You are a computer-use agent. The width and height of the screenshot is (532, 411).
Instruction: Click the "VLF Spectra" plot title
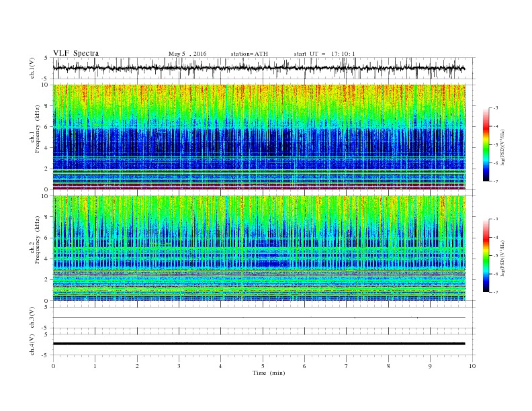[x=76, y=53]
